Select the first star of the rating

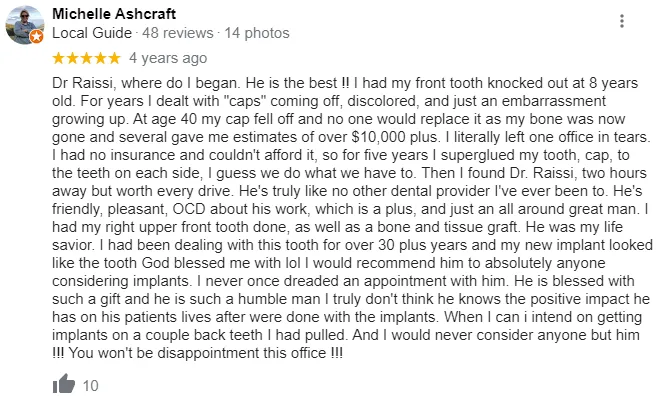(x=59, y=58)
